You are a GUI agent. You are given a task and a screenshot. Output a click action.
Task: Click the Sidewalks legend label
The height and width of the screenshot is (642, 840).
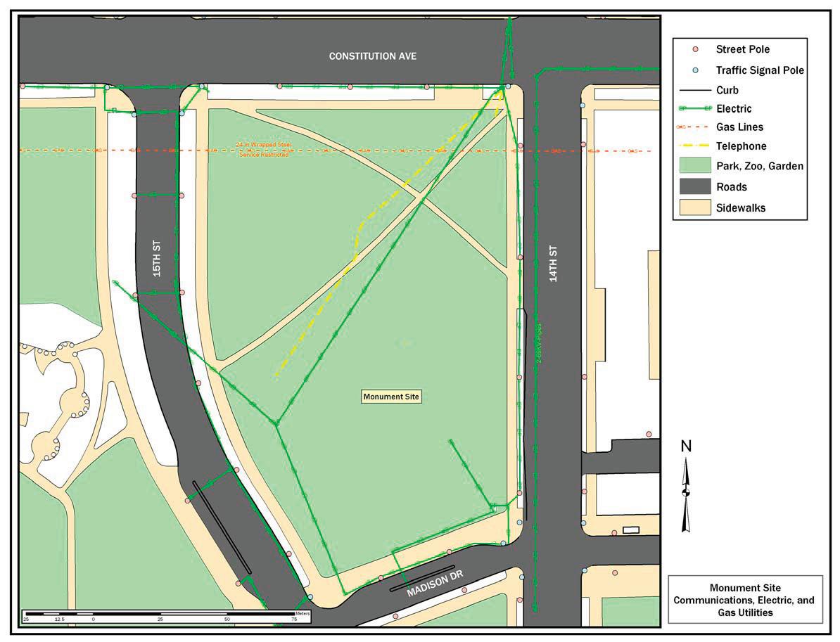tap(740, 207)
